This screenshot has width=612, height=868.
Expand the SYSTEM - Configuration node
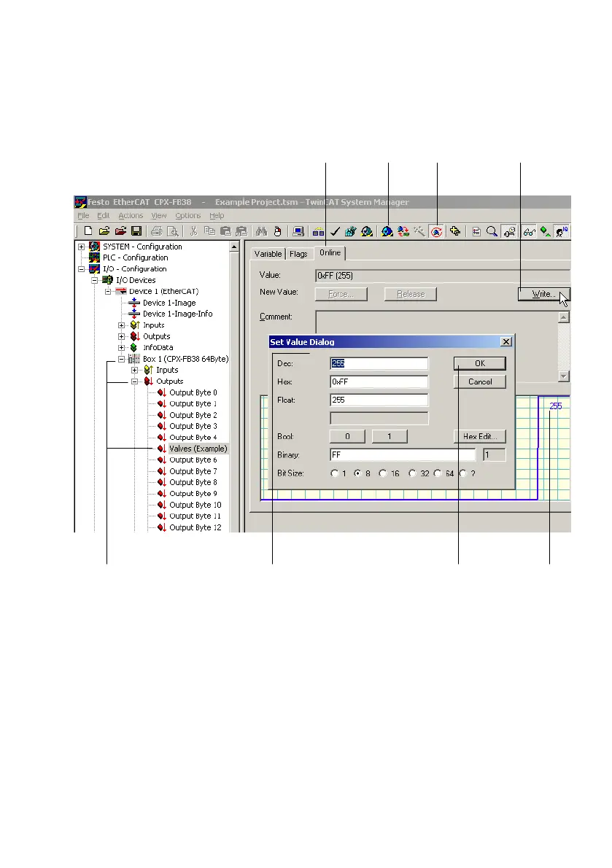tap(82, 247)
